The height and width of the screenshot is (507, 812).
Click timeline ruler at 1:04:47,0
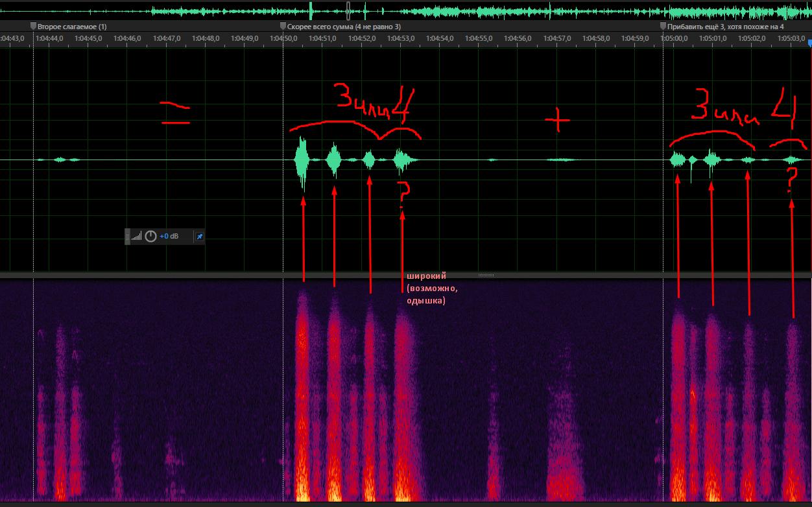coord(167,38)
